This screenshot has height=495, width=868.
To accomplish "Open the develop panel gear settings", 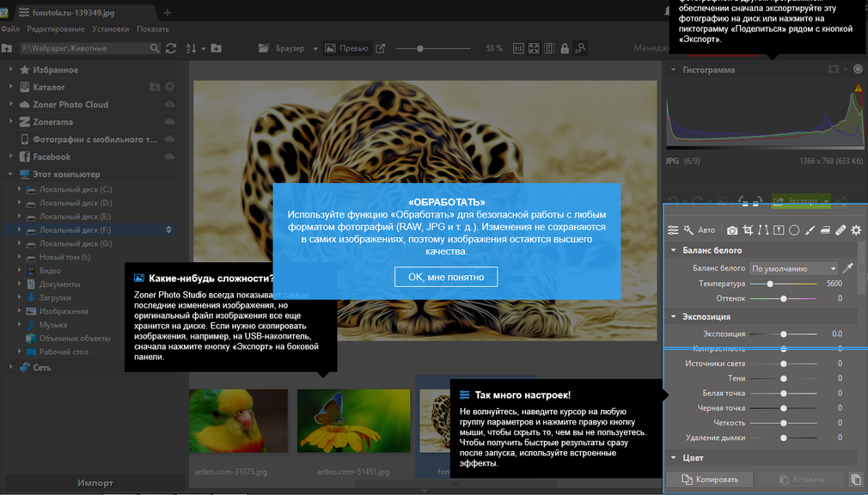I will point(856,230).
